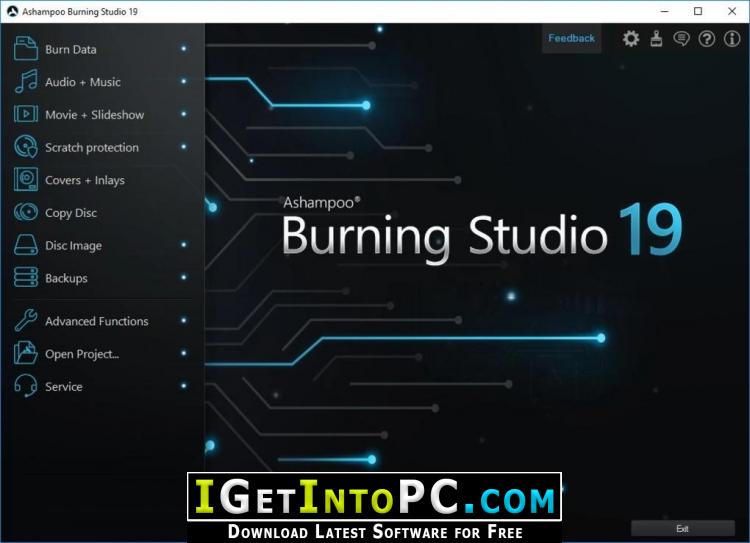Select the Disc Image menu label
Image resolution: width=750 pixels, height=543 pixels.
click(x=73, y=246)
